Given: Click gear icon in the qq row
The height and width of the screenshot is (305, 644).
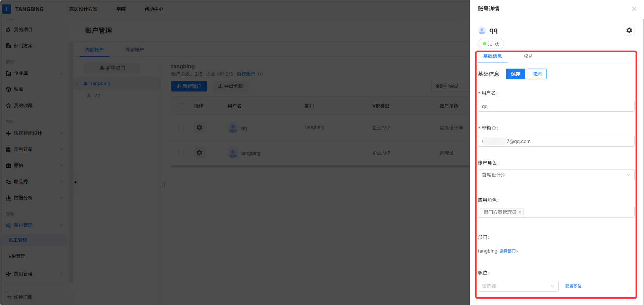Looking at the screenshot, I should tap(199, 127).
